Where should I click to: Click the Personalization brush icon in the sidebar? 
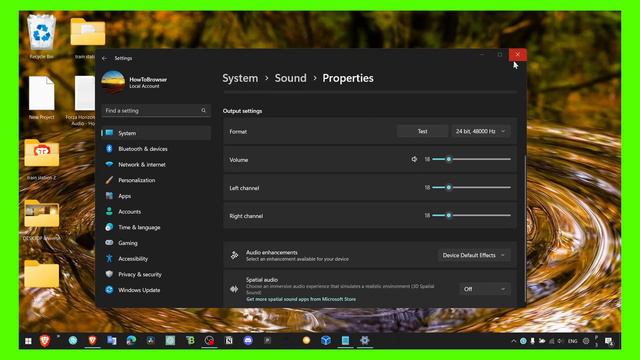[109, 180]
